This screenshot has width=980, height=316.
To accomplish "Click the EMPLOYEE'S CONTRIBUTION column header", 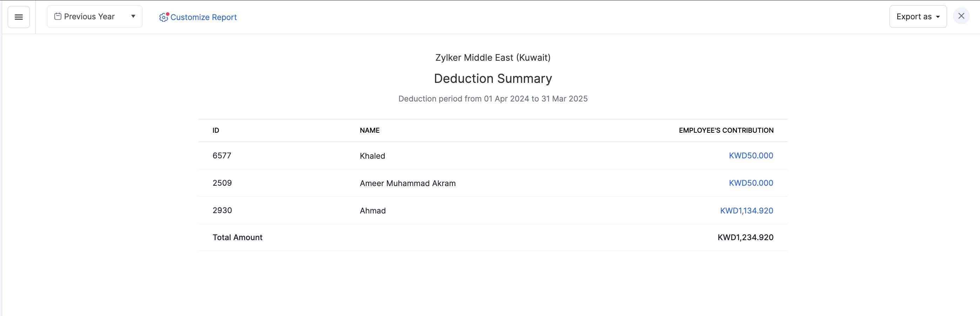I will 726,130.
